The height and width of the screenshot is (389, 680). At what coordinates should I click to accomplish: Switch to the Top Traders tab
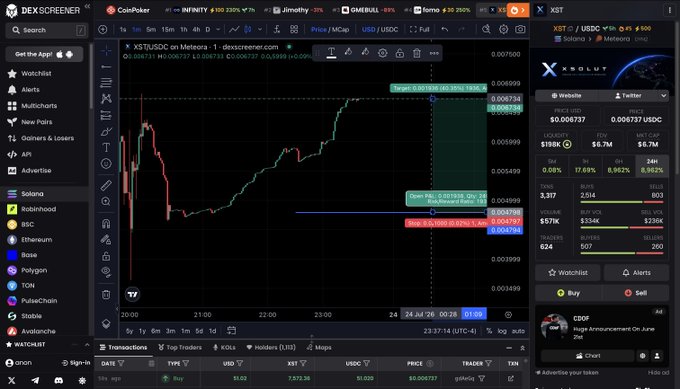tap(180, 347)
